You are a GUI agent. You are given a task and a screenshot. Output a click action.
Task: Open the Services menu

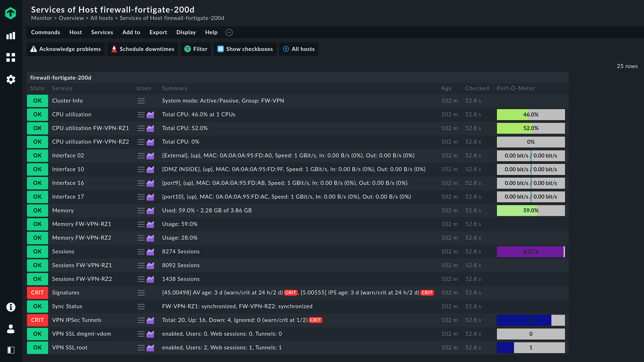tap(102, 32)
